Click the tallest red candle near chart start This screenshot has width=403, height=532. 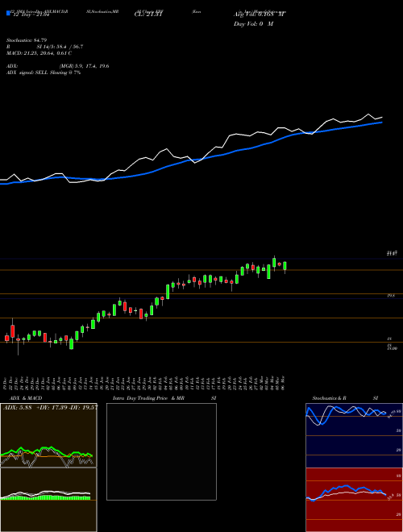coord(13,331)
